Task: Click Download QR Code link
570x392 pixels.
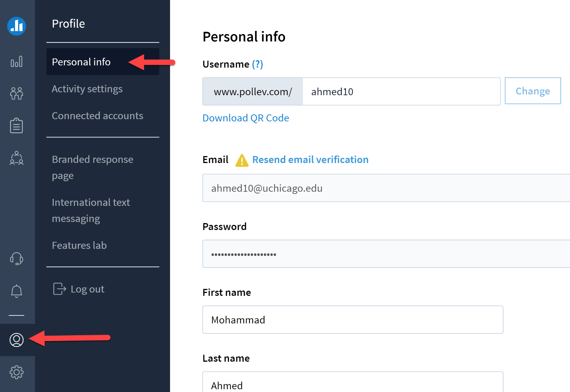Action: pyautogui.click(x=245, y=118)
